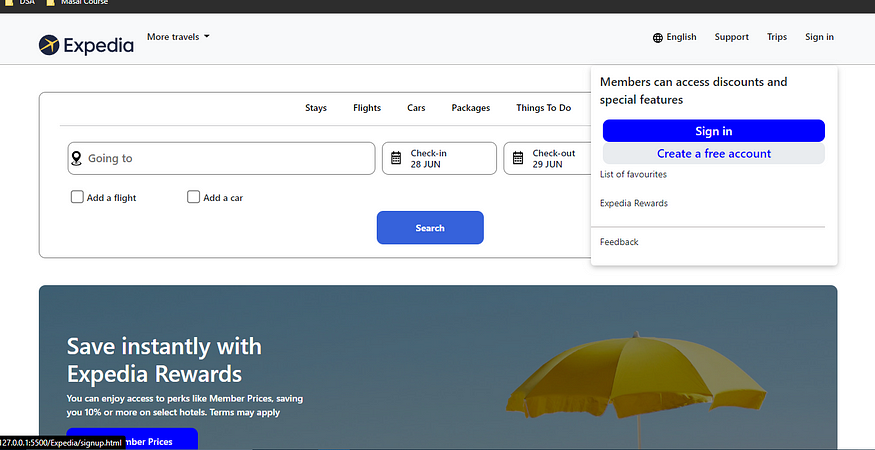
Task: Switch to the Stays tab
Action: [316, 108]
